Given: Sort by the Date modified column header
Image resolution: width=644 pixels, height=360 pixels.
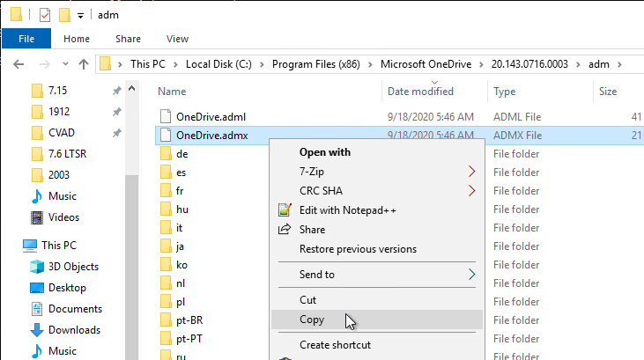Looking at the screenshot, I should 420,92.
